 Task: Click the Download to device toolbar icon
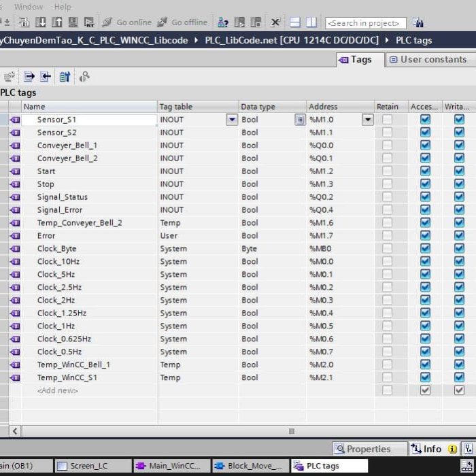pyautogui.click(x=40, y=22)
